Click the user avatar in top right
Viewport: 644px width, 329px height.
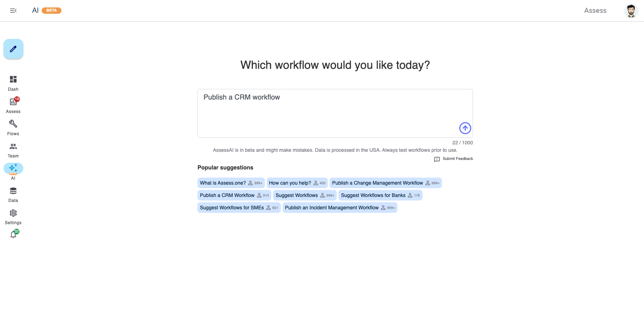pos(631,11)
